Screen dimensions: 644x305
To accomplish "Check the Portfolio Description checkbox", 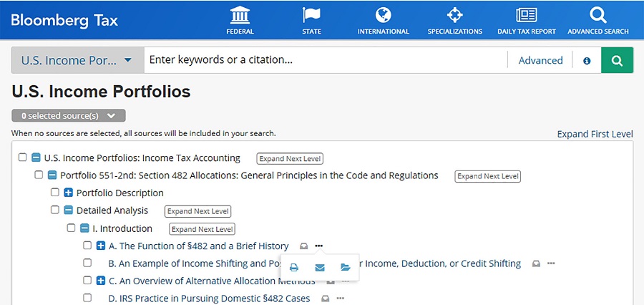I will tap(55, 193).
